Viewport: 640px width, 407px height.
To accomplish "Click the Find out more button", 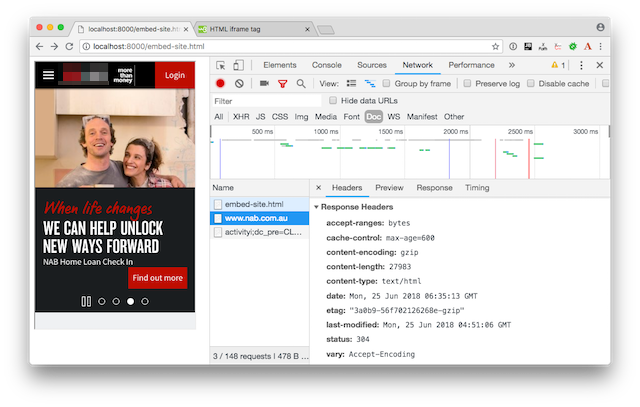I will point(158,278).
